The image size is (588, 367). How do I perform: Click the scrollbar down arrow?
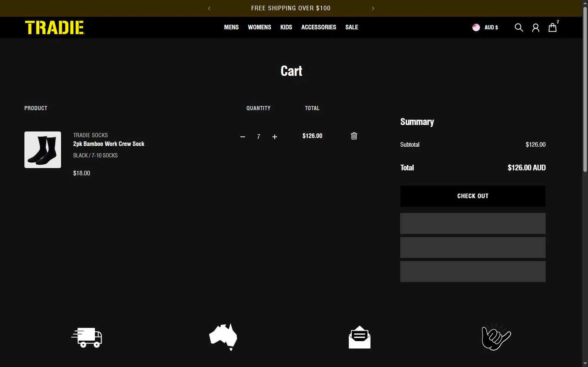tap(585, 364)
